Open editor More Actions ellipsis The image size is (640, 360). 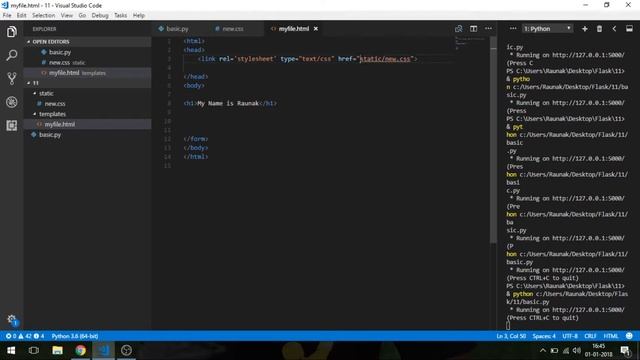click(488, 29)
